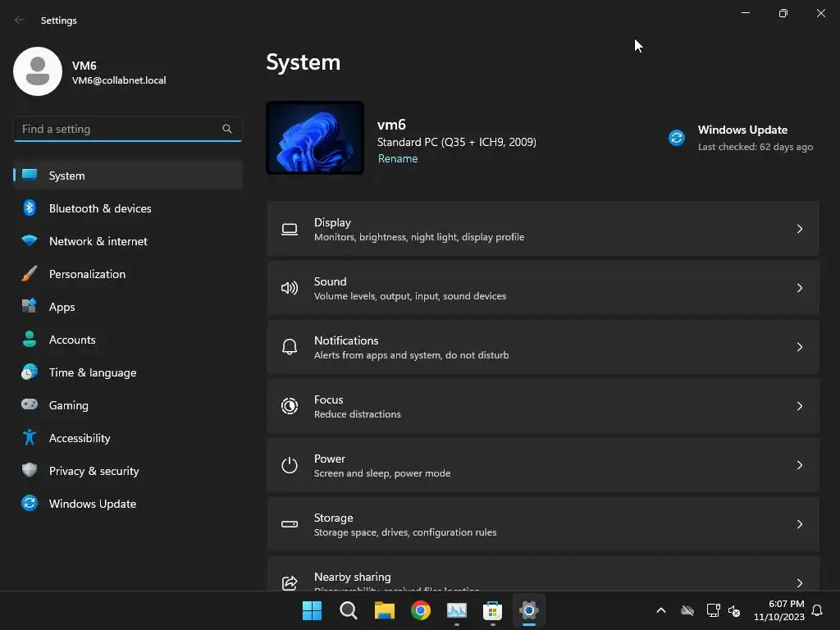Open the Microsoft Store taskbar icon
The height and width of the screenshot is (630, 840).
(x=492, y=610)
